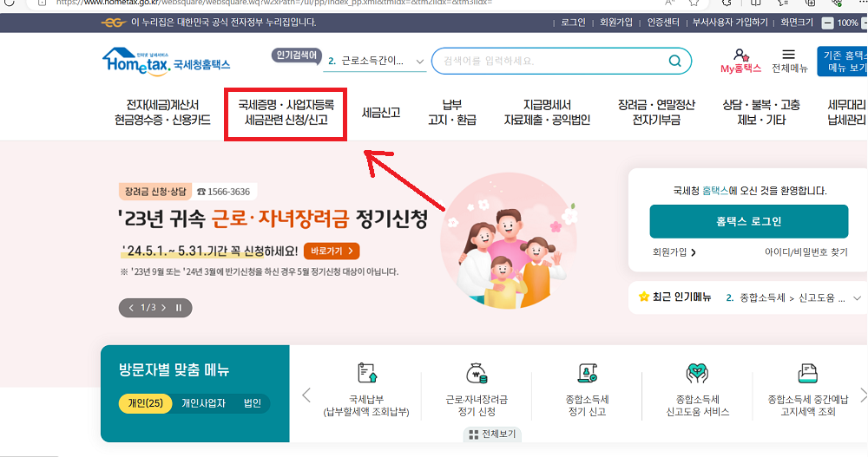Expand the 인기검색어 dropdown chevron
The width and height of the screenshot is (868, 457).
tap(419, 62)
